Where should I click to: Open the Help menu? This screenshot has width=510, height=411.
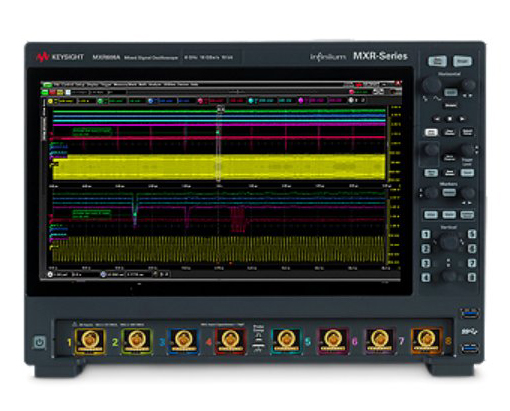[x=194, y=84]
